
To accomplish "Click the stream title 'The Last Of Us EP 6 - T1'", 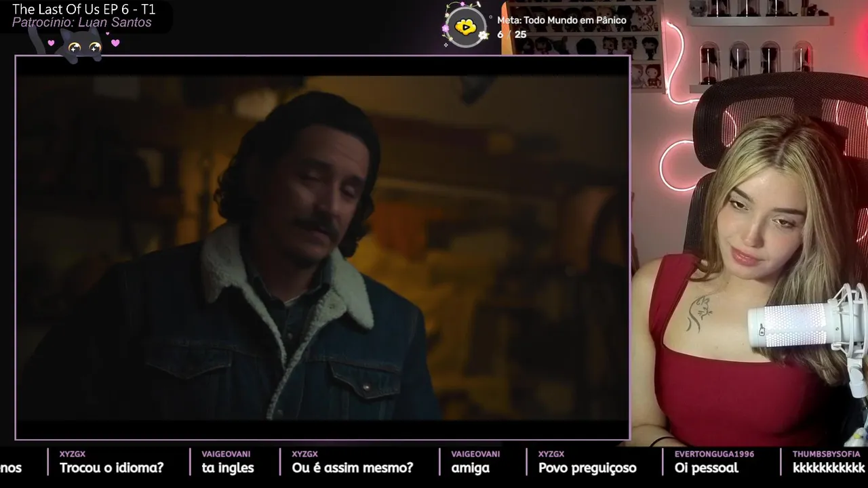I will coord(84,9).
